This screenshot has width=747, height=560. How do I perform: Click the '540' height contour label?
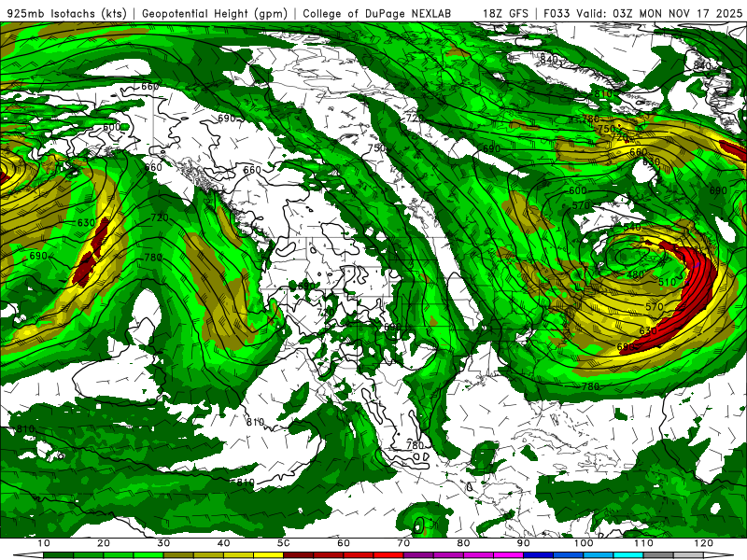[x=632, y=227]
